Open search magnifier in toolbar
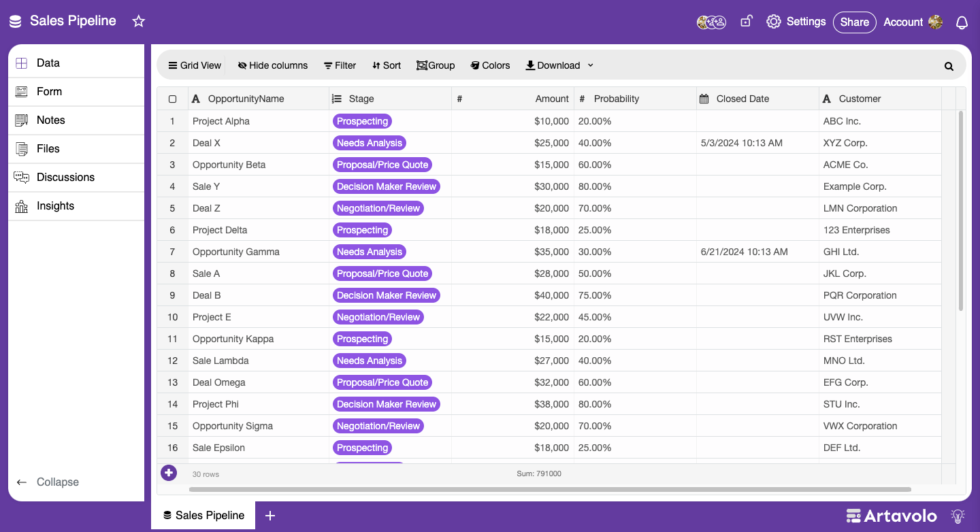Image resolution: width=980 pixels, height=532 pixels. coord(949,66)
